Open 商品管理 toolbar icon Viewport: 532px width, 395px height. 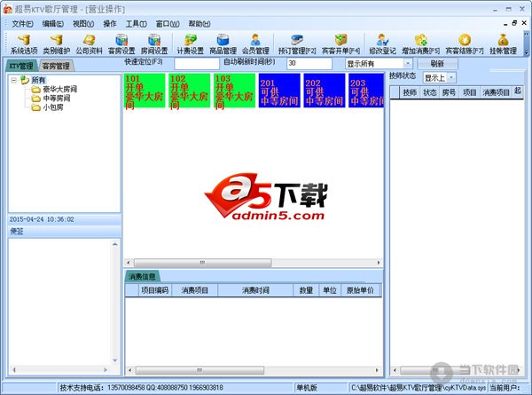coord(223,44)
